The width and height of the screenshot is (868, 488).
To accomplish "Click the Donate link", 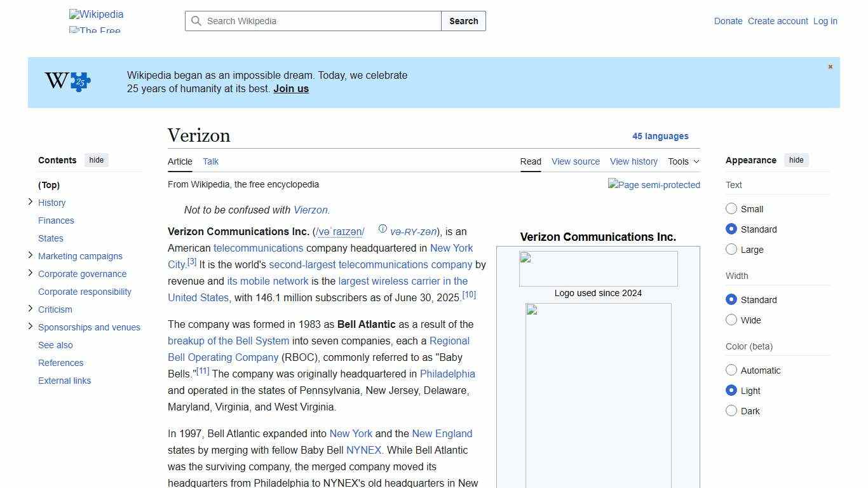I will (x=728, y=21).
